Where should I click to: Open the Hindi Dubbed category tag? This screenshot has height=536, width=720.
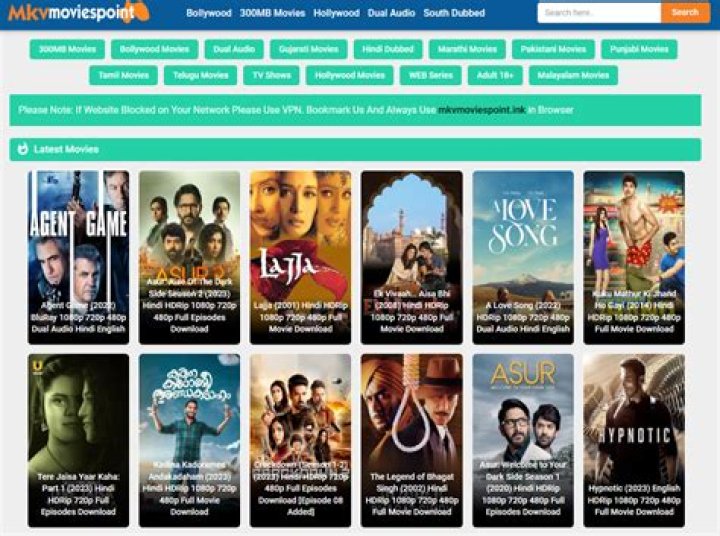[x=388, y=49]
